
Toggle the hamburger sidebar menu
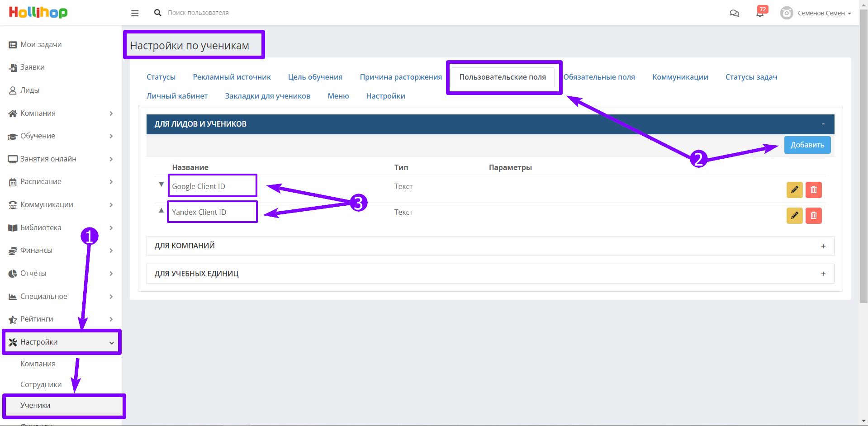pos(135,13)
